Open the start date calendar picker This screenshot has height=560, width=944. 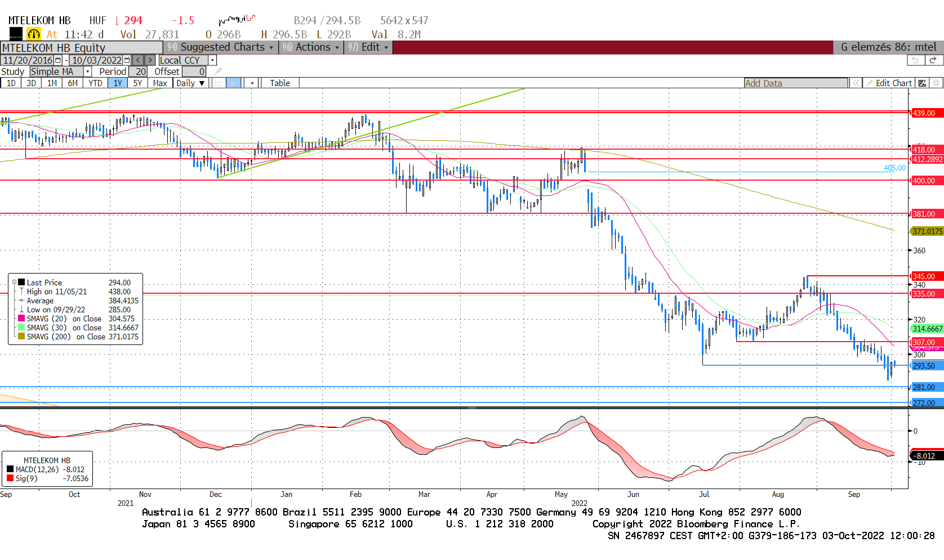(x=58, y=60)
